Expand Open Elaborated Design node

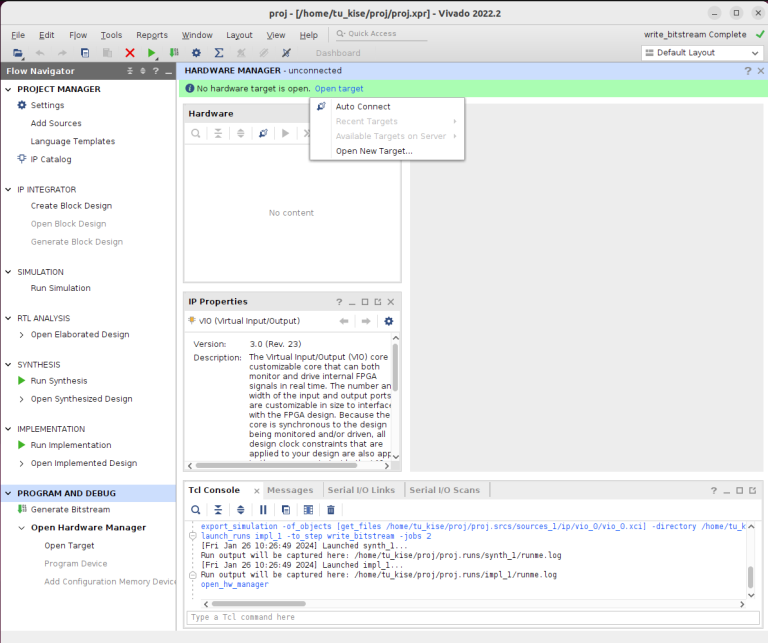[x=22, y=335]
